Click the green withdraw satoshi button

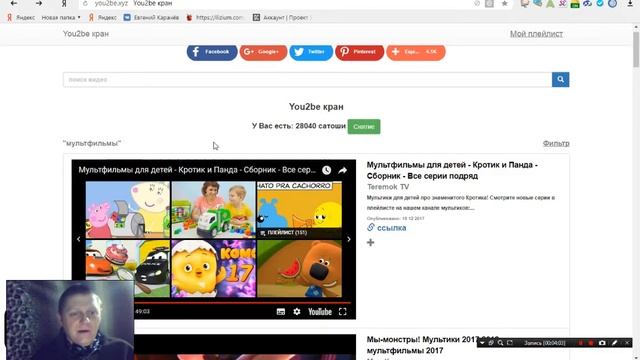pos(364,127)
